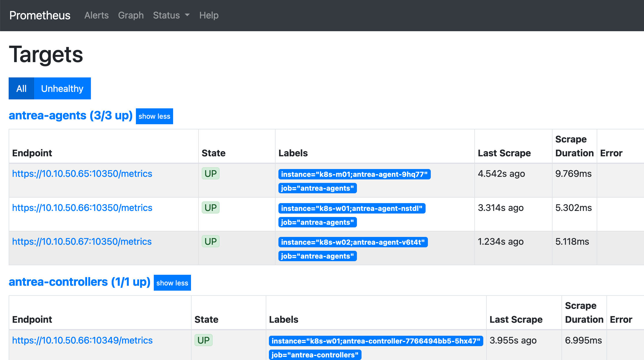Filter to Unhealthy targets only

pyautogui.click(x=62, y=88)
